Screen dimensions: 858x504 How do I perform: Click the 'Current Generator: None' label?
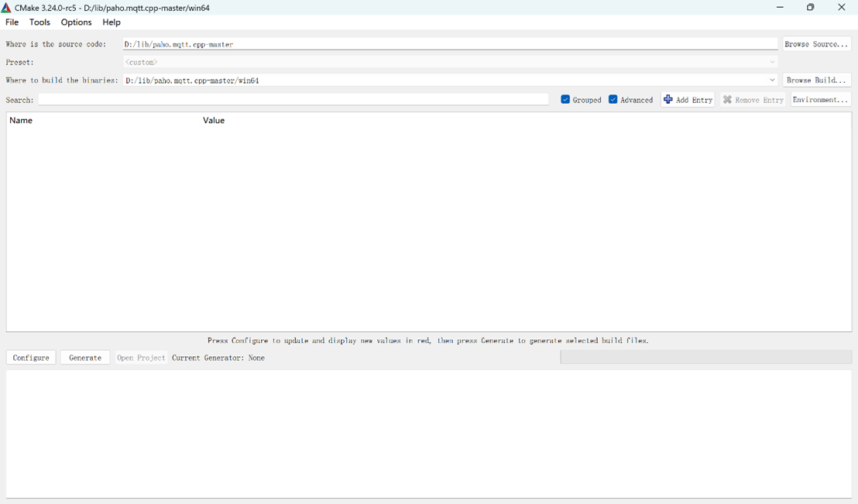[x=218, y=358]
